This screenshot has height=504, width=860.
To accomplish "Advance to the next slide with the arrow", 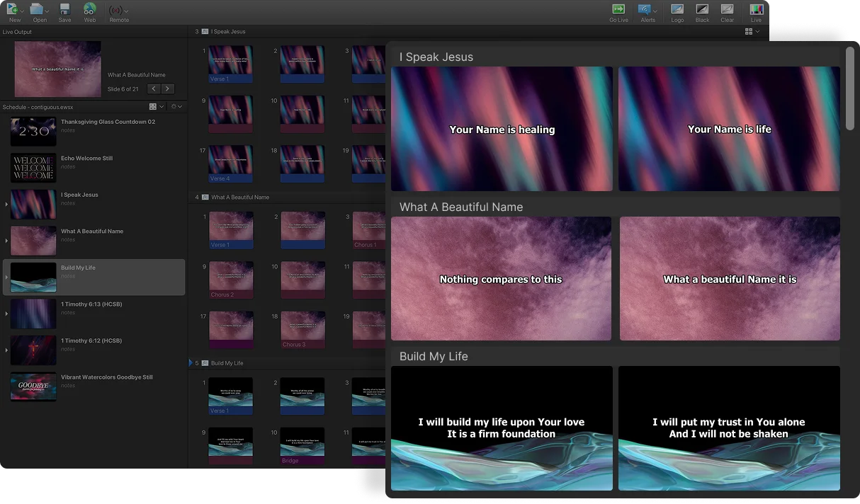I will [x=168, y=88].
